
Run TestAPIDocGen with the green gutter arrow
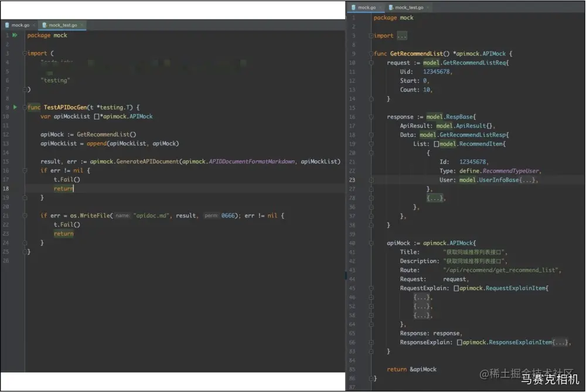(15, 107)
